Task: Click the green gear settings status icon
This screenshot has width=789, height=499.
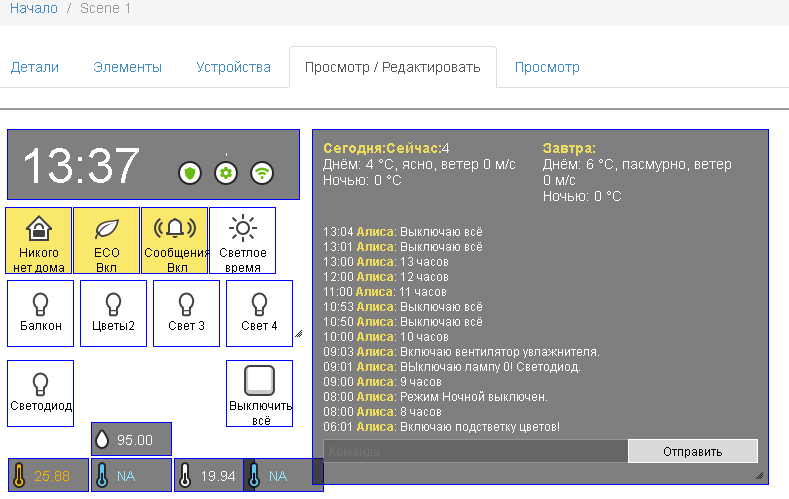Action: click(x=226, y=173)
